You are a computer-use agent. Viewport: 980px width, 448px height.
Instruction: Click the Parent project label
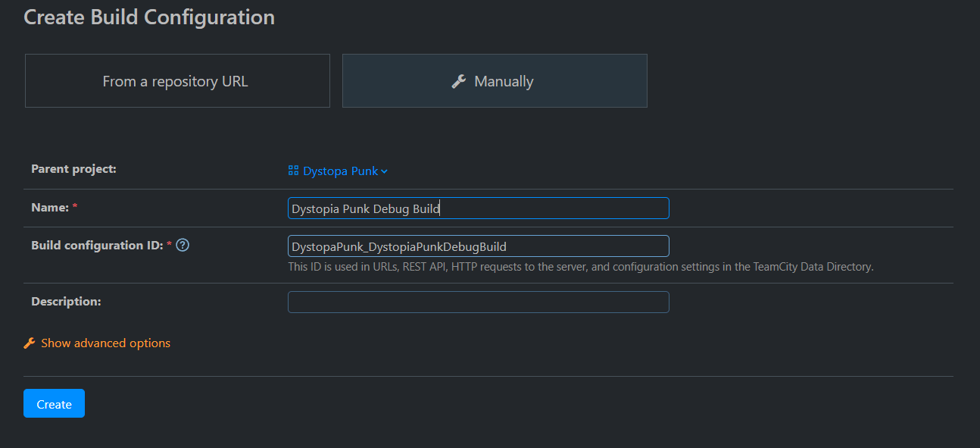point(73,168)
